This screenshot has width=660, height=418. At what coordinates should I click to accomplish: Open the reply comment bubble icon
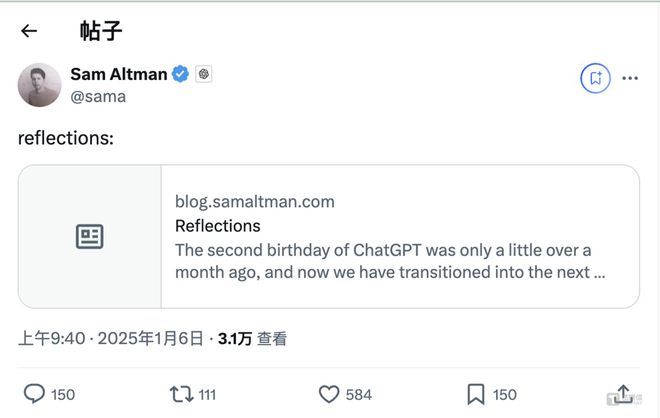[34, 394]
